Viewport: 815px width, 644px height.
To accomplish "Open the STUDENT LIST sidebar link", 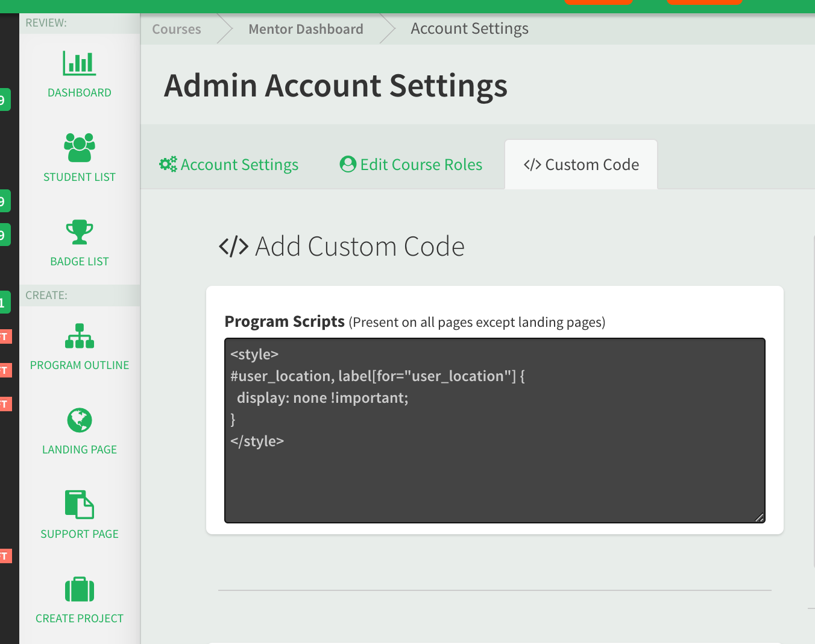I will (x=80, y=177).
